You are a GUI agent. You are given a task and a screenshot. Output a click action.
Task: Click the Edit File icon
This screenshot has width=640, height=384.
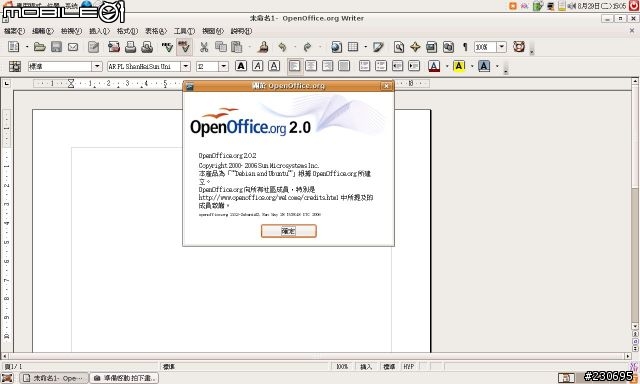(93, 47)
